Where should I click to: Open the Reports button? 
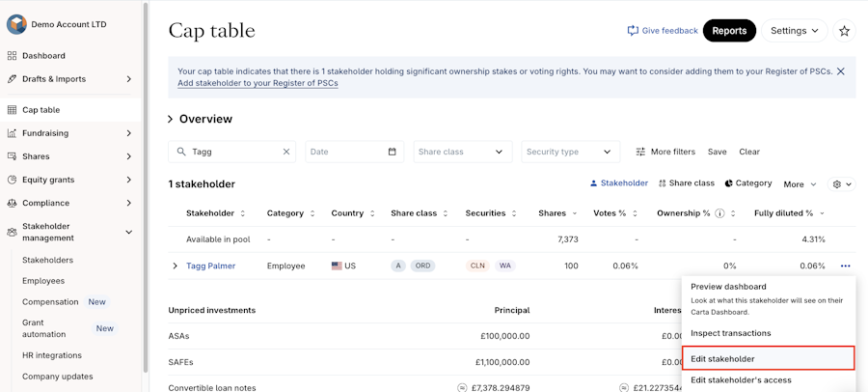point(729,31)
